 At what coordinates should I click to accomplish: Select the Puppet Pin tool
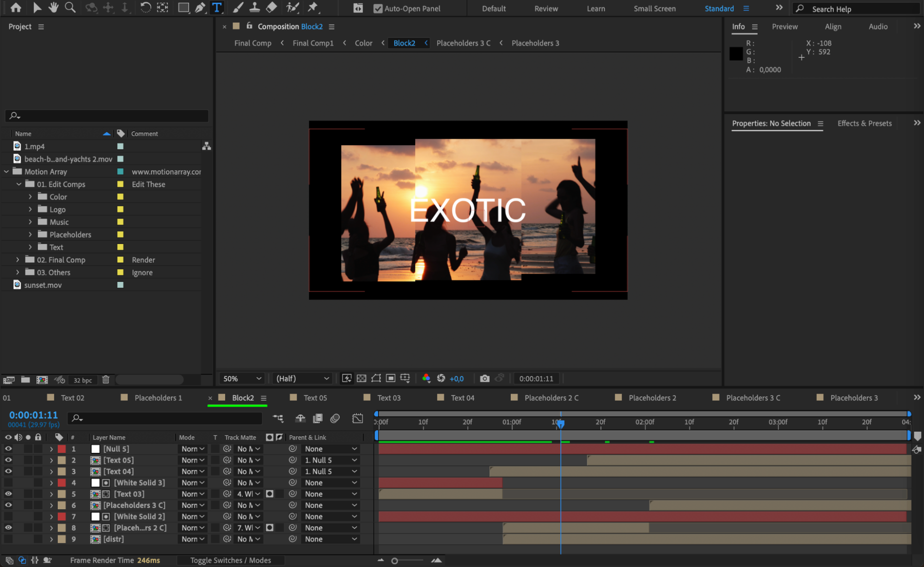[x=313, y=7]
